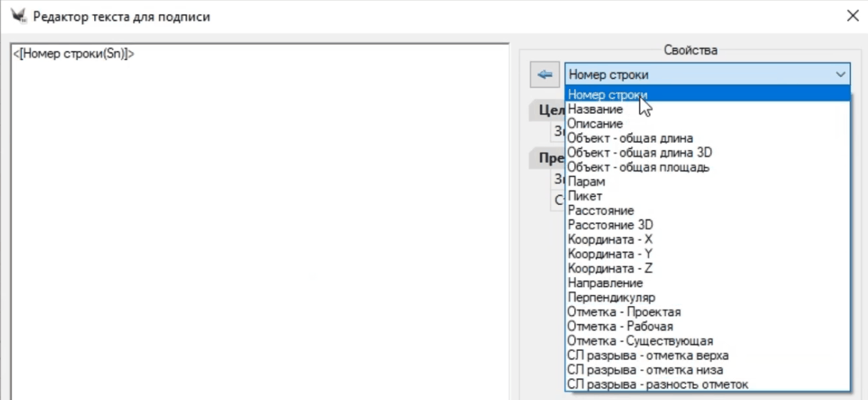The height and width of the screenshot is (400, 868).
Task: Select 'Направление' option
Action: (605, 283)
